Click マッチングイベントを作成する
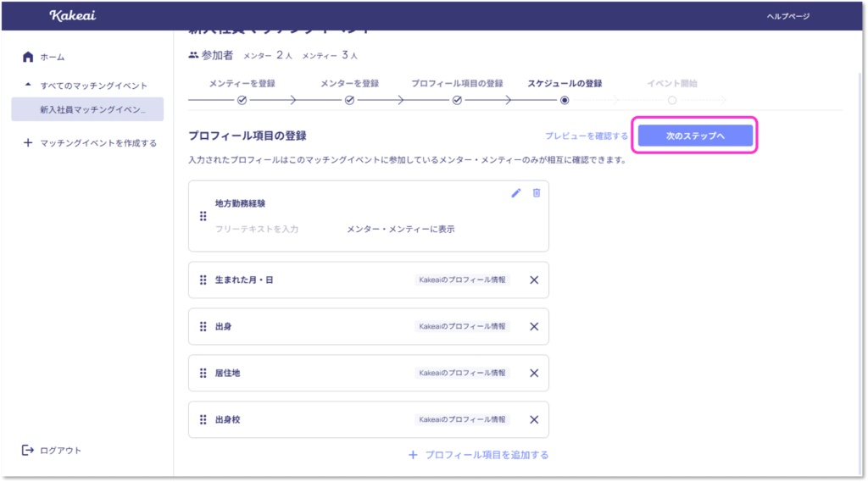This screenshot has height=482, width=868. click(97, 143)
